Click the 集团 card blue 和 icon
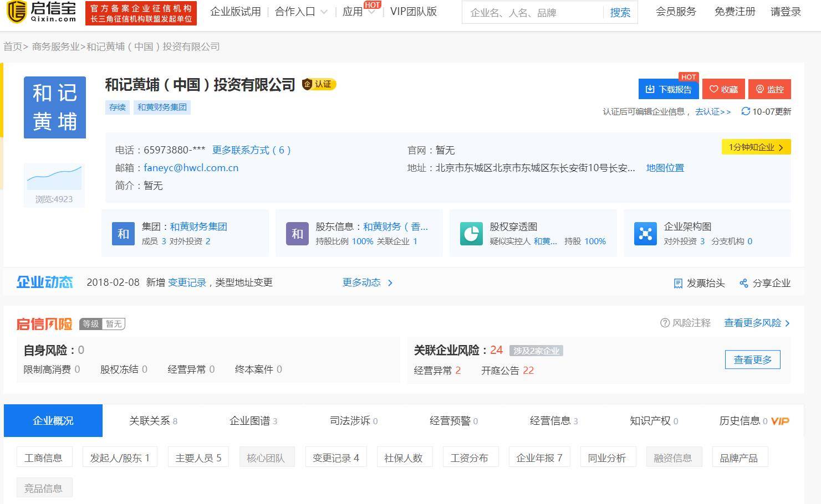Viewport: 821px width, 504px height. point(123,234)
